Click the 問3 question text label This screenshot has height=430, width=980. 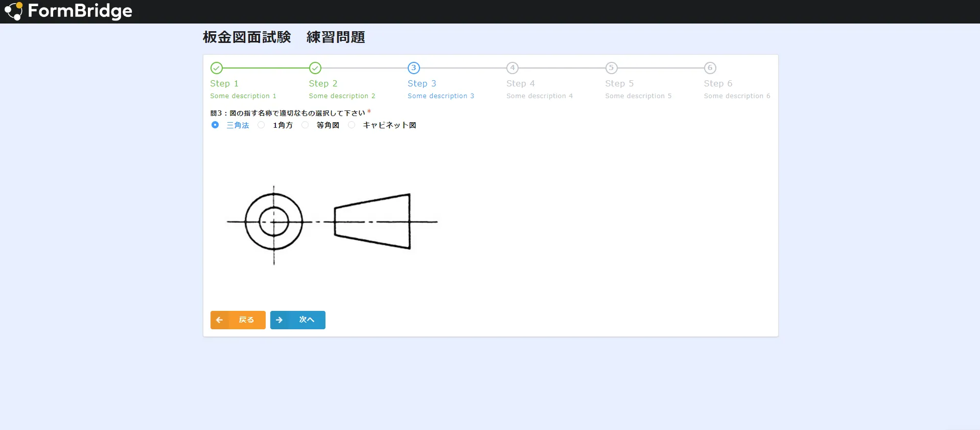288,113
